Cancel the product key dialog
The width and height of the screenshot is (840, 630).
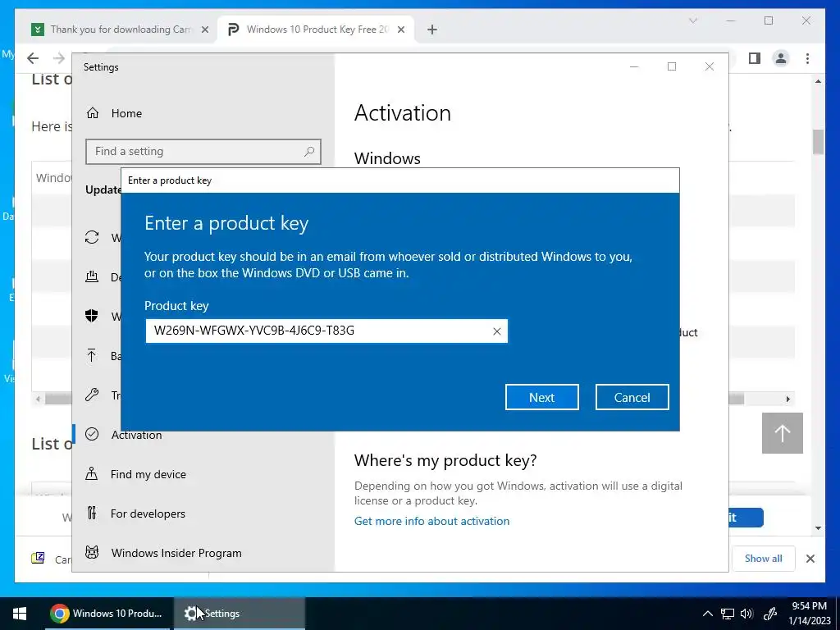[632, 397]
